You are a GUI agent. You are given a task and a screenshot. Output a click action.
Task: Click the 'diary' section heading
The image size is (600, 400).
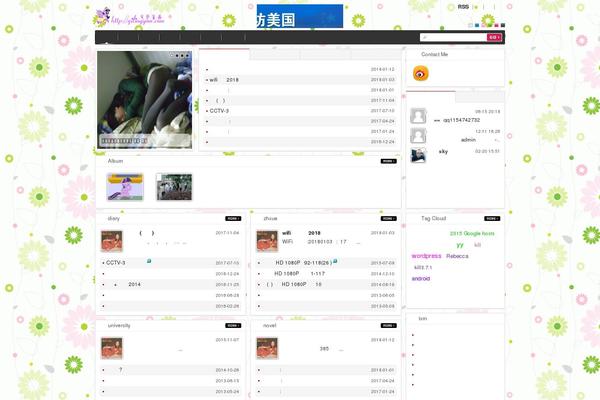(114, 219)
